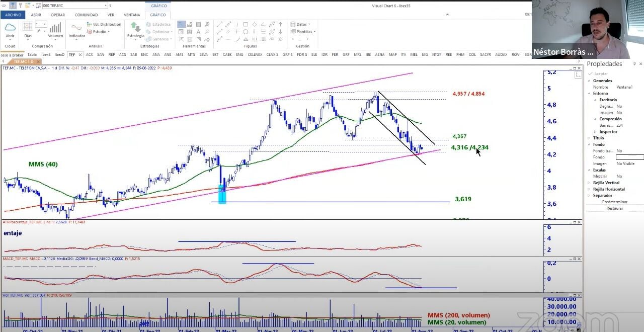Click the Nombre value Ventana1
This screenshot has height=332, width=644.
point(625,87)
